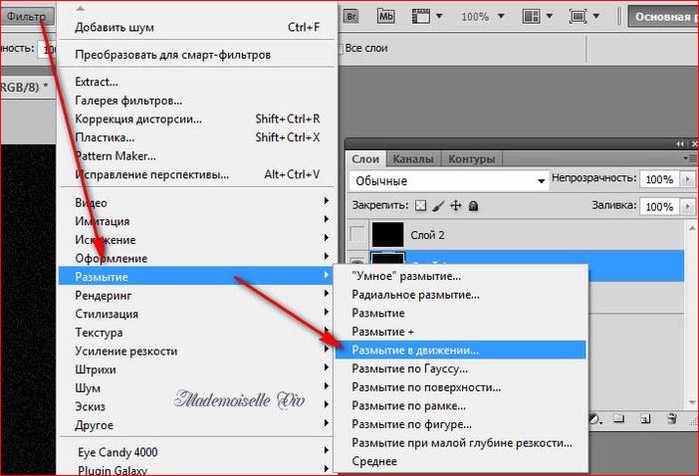
Task: Choose Радиальное размытие...
Action: [461, 295]
